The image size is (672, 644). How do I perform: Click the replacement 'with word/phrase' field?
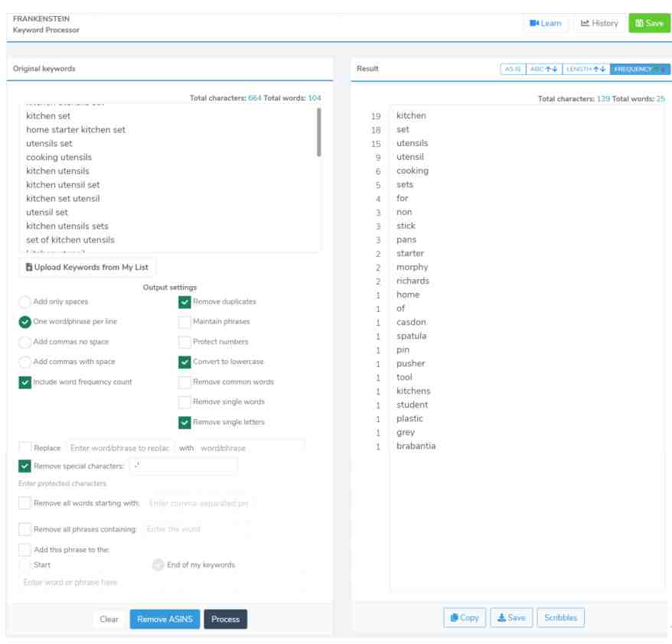coord(251,448)
